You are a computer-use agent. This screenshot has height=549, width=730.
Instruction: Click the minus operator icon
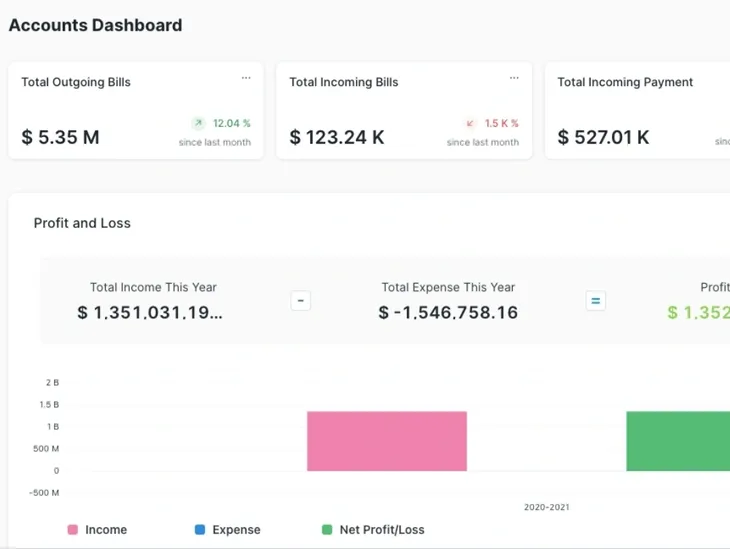coord(301,301)
